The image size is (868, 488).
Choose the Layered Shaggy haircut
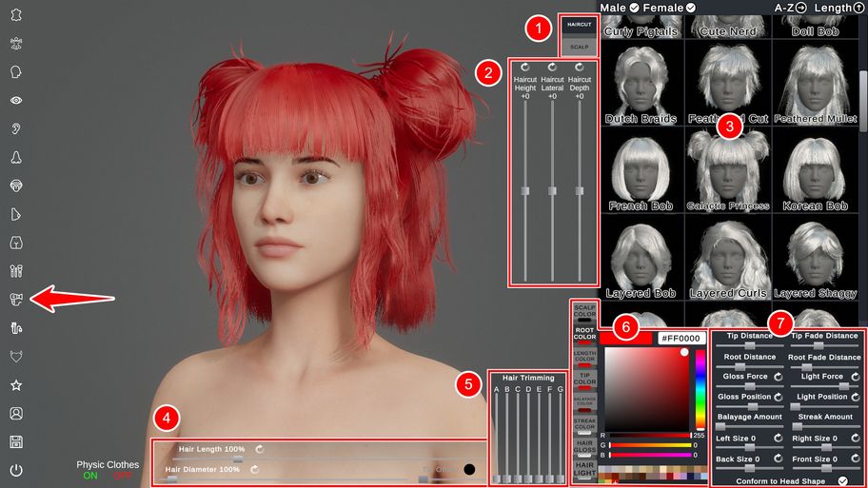coord(815,258)
